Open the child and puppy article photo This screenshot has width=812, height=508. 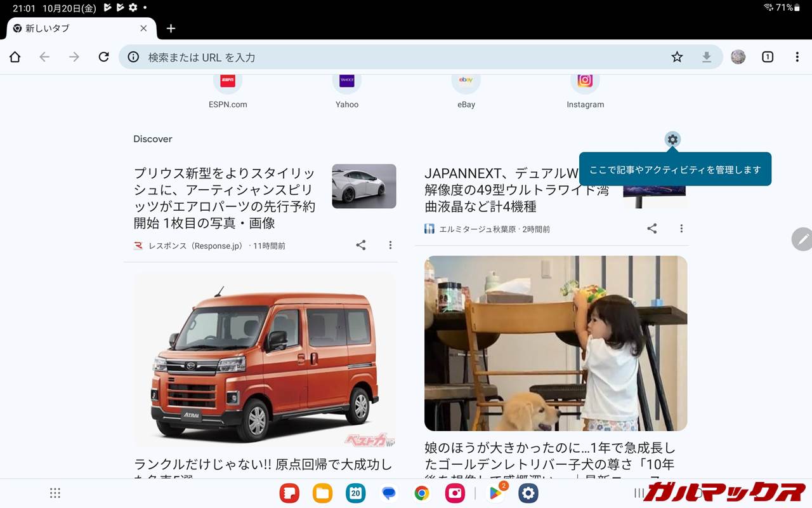tap(556, 343)
